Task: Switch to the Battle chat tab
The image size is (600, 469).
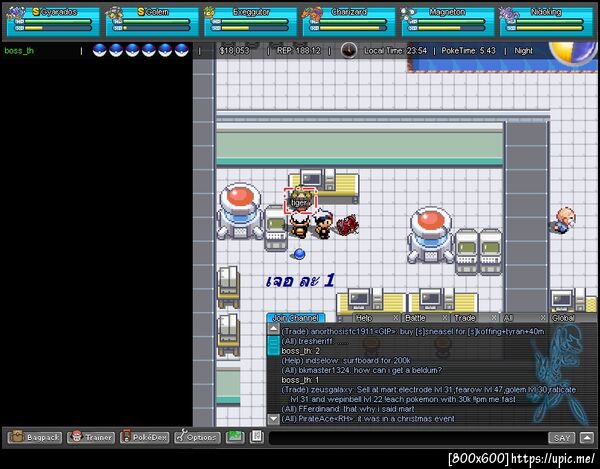Action: click(x=415, y=318)
